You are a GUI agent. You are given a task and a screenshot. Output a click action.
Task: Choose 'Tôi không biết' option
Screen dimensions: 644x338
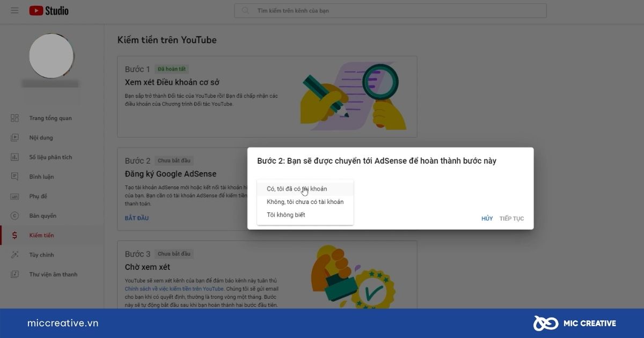click(305, 215)
